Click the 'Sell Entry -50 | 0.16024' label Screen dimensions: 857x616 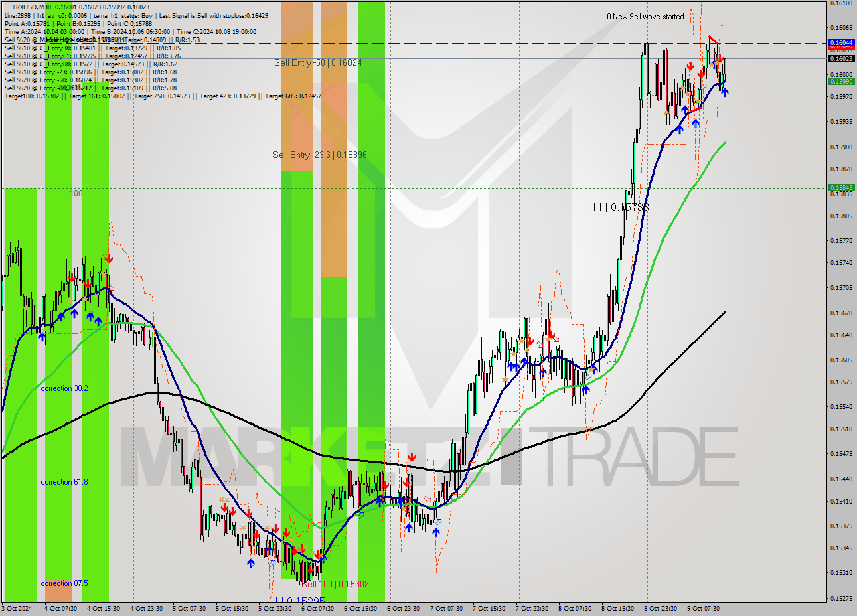click(317, 62)
